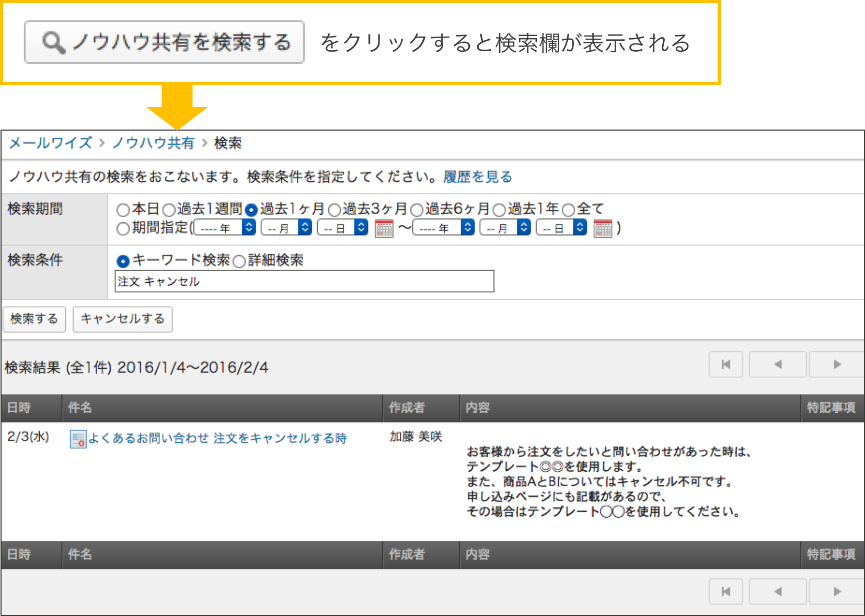This screenshot has width=865, height=616.
Task: Click ノウハウ共有 breadcrumb link
Action: [x=153, y=143]
